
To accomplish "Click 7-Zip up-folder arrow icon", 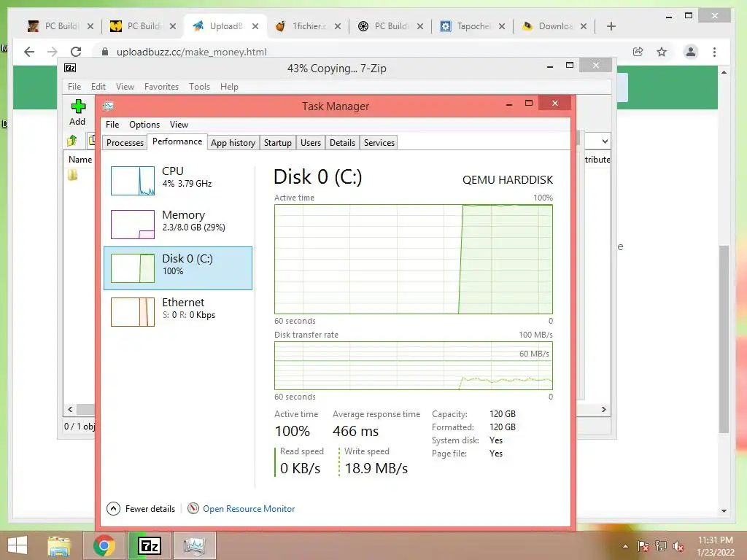I will [x=72, y=141].
